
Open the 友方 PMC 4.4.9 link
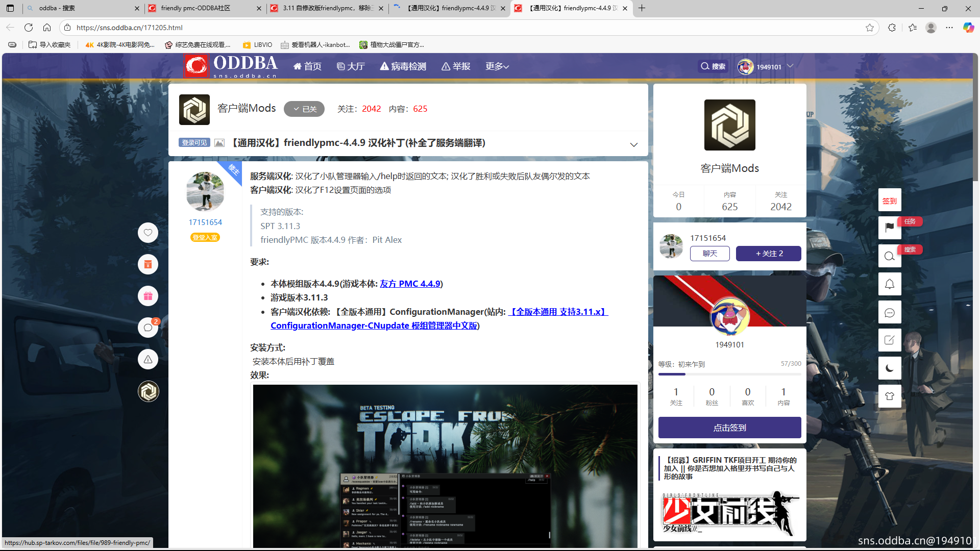tap(410, 284)
